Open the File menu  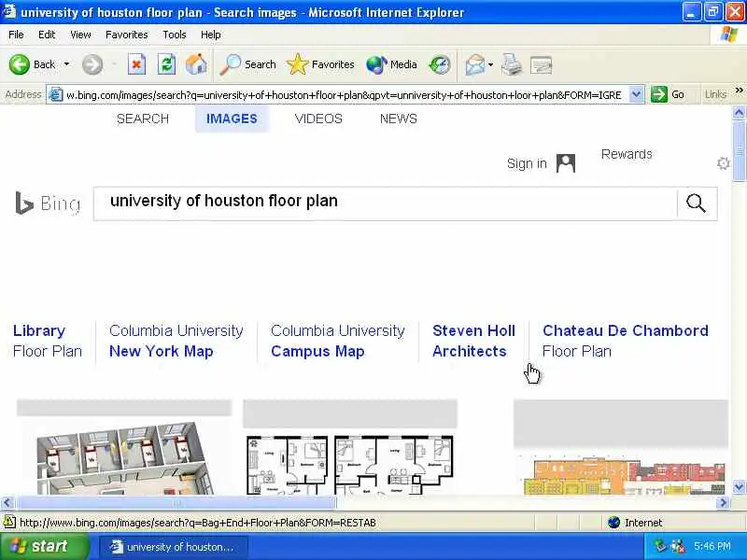click(x=16, y=35)
